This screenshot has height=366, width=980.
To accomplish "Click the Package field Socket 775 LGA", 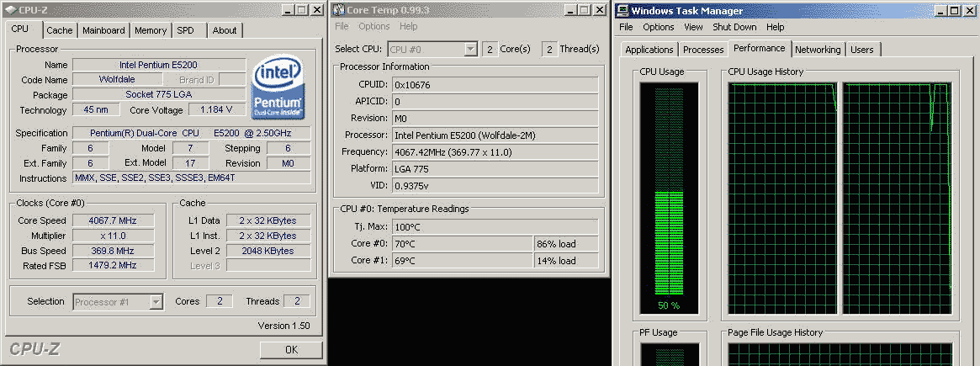I will [x=159, y=94].
